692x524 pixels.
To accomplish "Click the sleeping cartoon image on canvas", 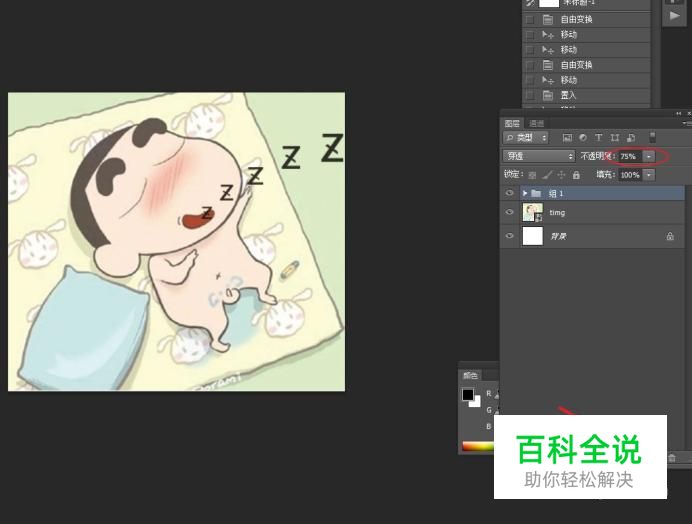I will pos(177,241).
